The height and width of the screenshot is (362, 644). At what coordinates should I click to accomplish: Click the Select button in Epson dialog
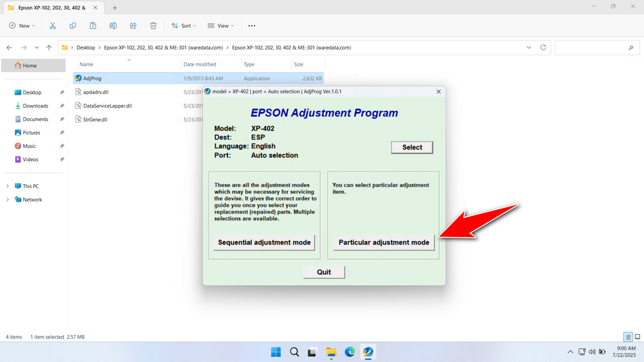[x=412, y=147]
